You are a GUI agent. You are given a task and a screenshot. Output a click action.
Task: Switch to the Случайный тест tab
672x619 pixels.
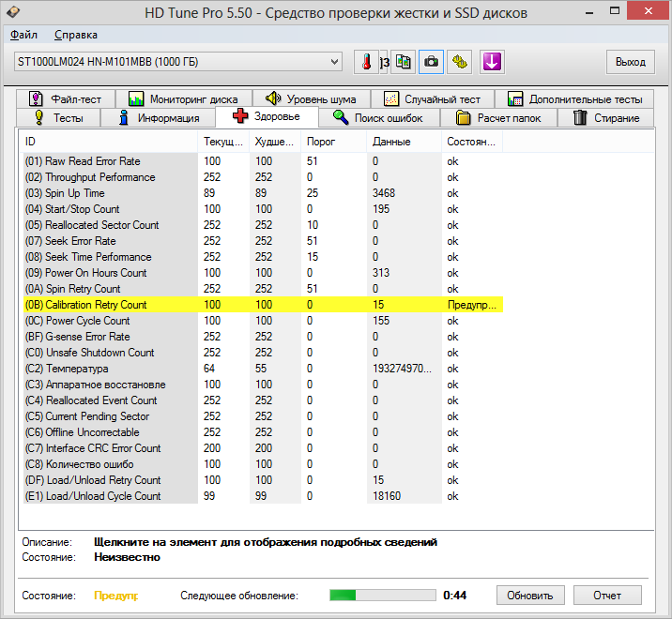[432, 99]
